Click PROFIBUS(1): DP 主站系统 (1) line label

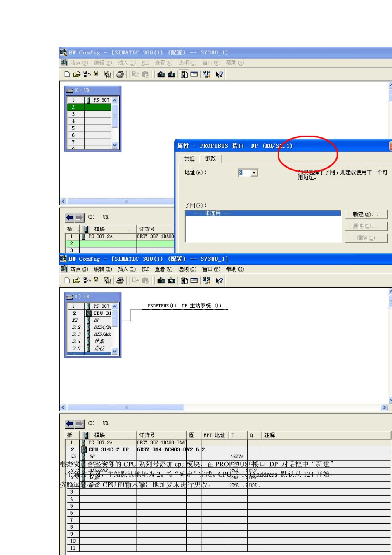[x=184, y=306]
